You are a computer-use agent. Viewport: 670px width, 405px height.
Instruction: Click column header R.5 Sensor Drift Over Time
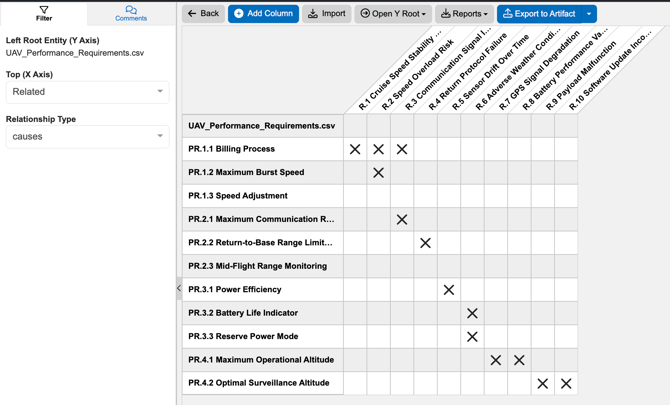[491, 72]
